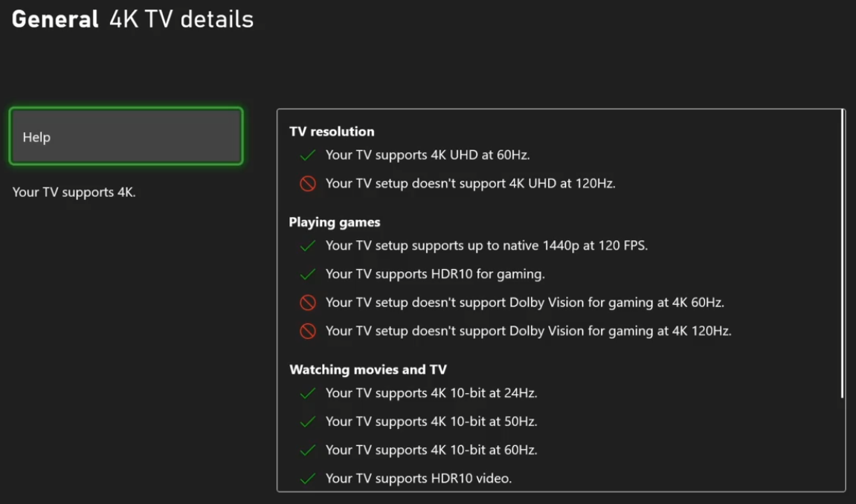
Task: Click prohibited icon for Dolby Vision 4K 120Hz
Action: [308, 332]
